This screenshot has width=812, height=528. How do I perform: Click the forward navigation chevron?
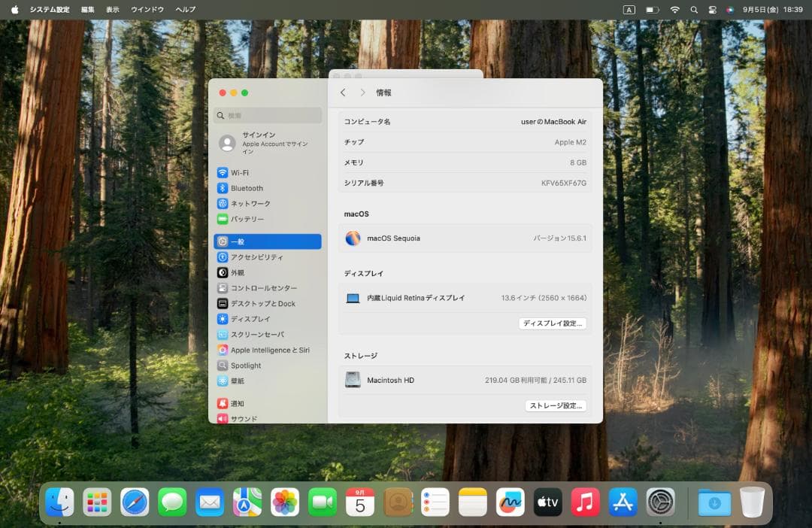click(362, 93)
